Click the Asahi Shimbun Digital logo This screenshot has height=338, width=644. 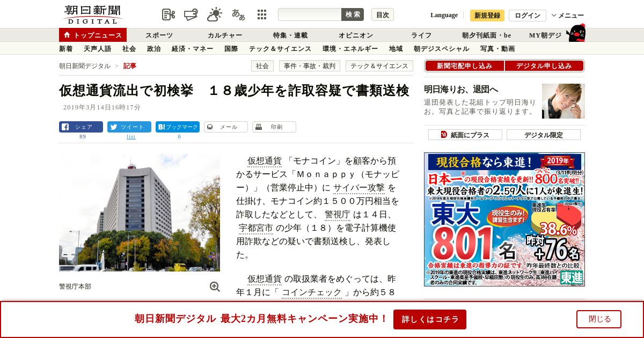92,14
